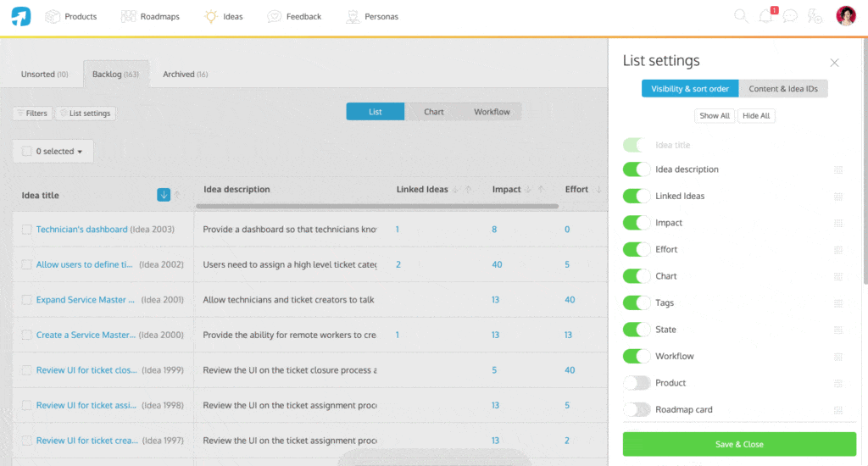Select Visibility & sort order tab

(x=690, y=89)
